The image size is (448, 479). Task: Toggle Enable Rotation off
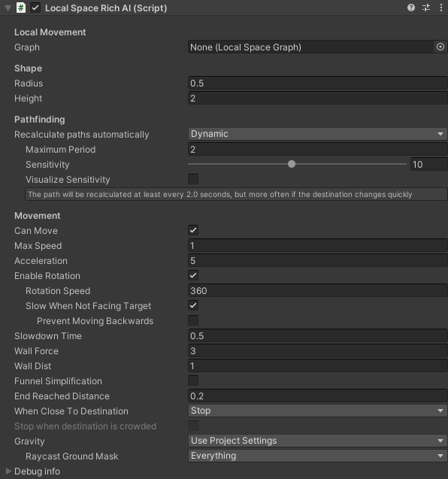pyautogui.click(x=193, y=275)
